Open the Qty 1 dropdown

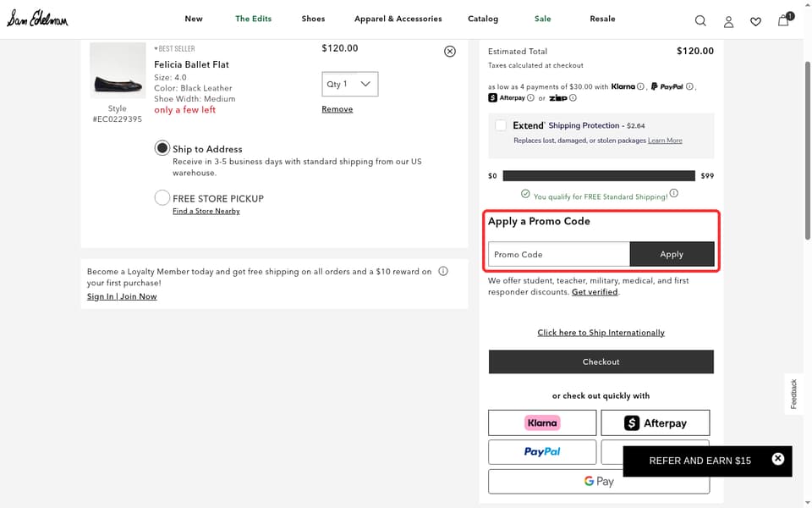pyautogui.click(x=349, y=84)
